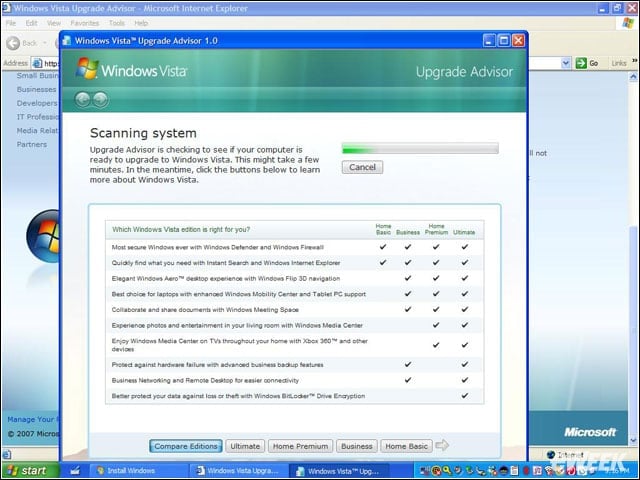
Task: Open the Small Busin... sidebar link
Action: pos(38,76)
